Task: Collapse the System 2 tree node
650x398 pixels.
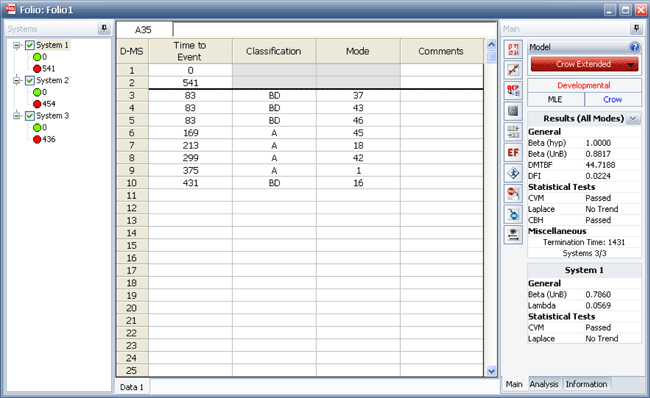Action: [x=17, y=80]
